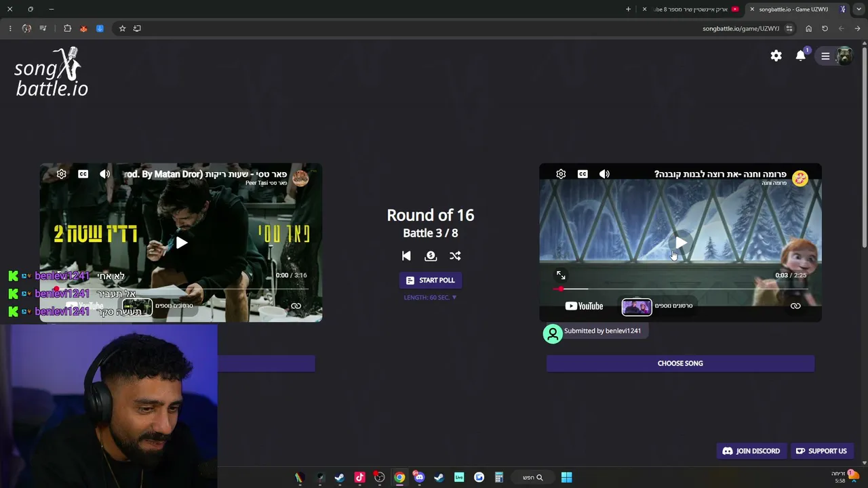
Task: Open Calculator from the taskbar
Action: (x=498, y=477)
